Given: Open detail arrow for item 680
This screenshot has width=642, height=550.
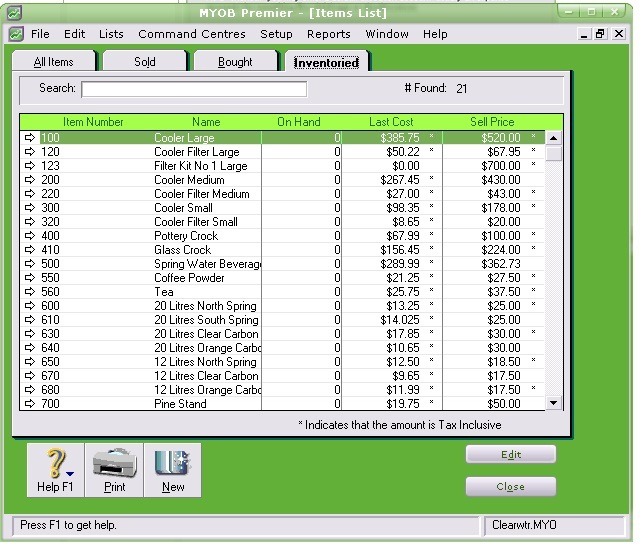Looking at the screenshot, I should 30,390.
